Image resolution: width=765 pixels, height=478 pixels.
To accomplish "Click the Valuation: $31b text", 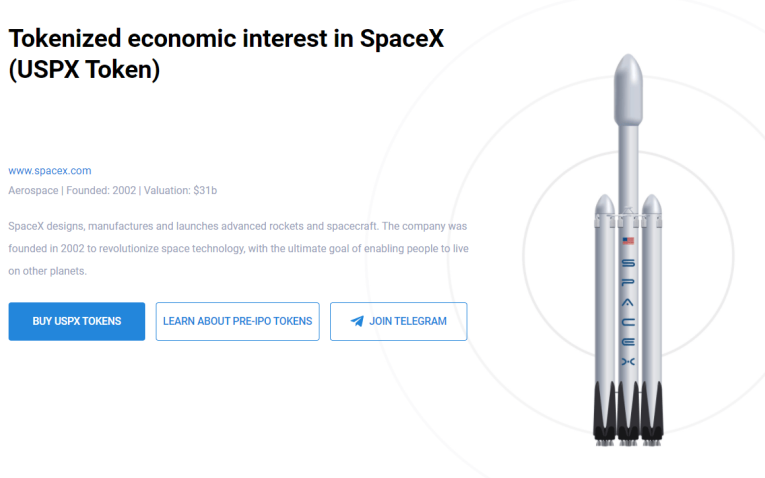I will [x=180, y=191].
